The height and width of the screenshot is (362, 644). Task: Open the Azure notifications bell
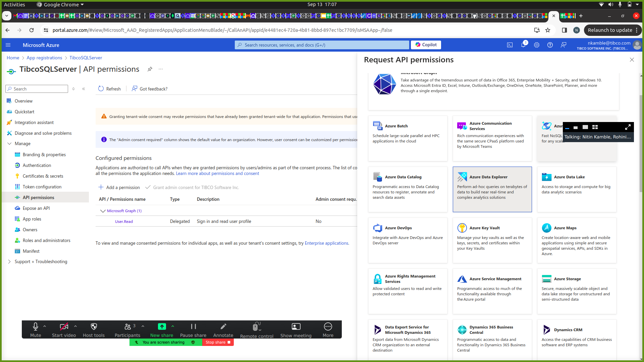[x=523, y=45]
